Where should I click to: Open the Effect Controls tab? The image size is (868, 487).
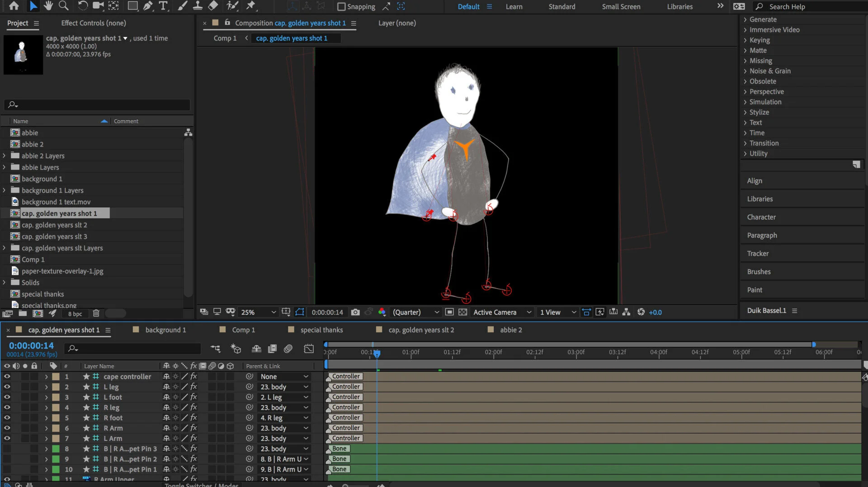94,23
